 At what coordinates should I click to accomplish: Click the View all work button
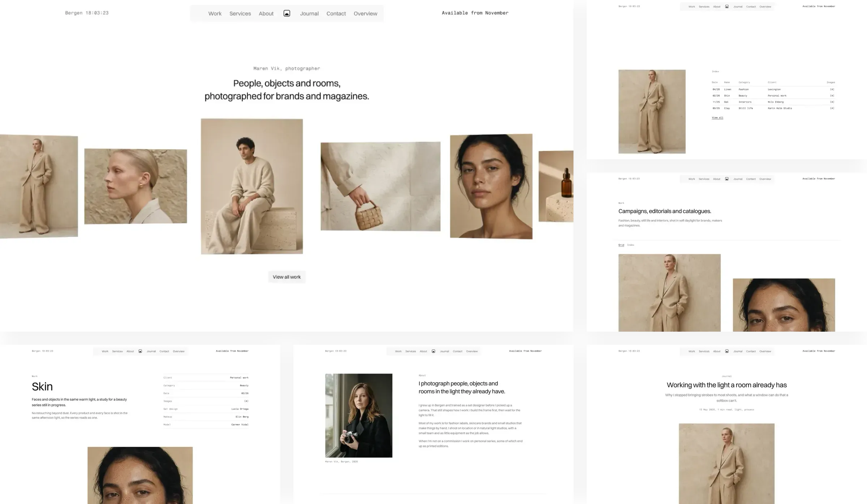coord(286,277)
